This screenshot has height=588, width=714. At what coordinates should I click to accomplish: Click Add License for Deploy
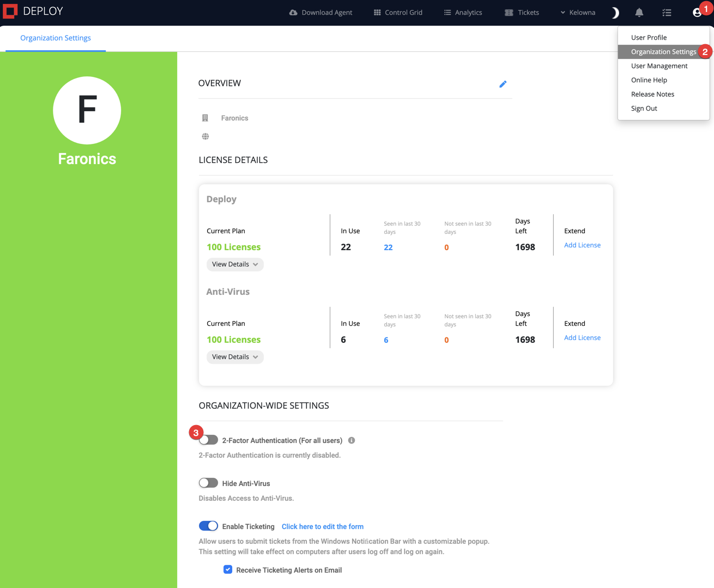pyautogui.click(x=582, y=245)
